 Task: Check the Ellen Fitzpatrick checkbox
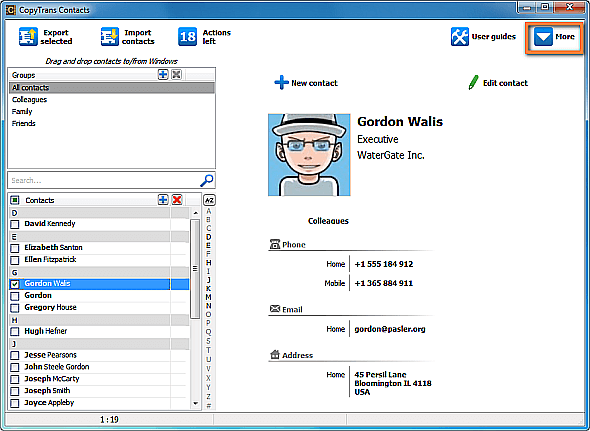pos(15,260)
